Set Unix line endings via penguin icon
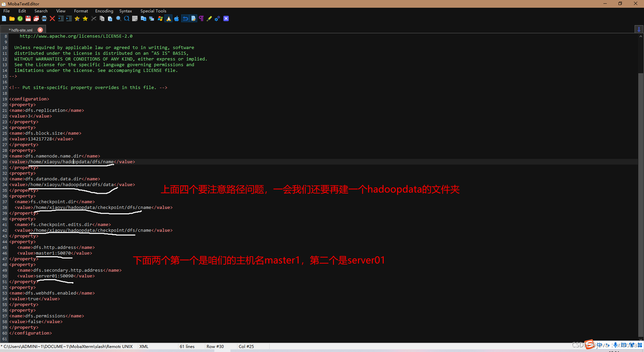 [168, 18]
